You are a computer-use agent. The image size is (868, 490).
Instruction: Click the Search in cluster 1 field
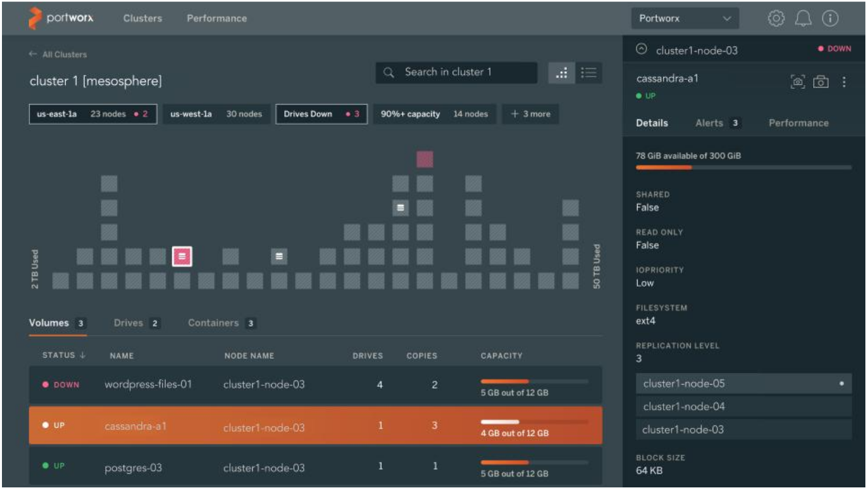[x=456, y=73]
